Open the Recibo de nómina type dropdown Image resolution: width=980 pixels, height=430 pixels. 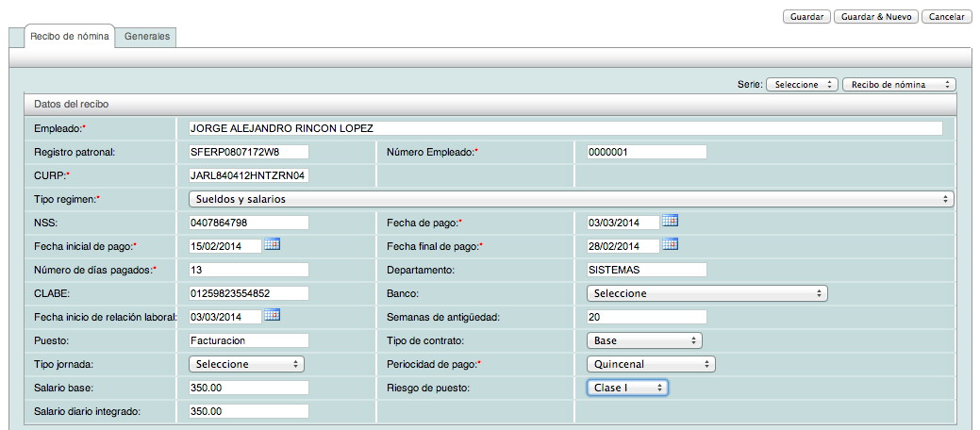pyautogui.click(x=899, y=84)
